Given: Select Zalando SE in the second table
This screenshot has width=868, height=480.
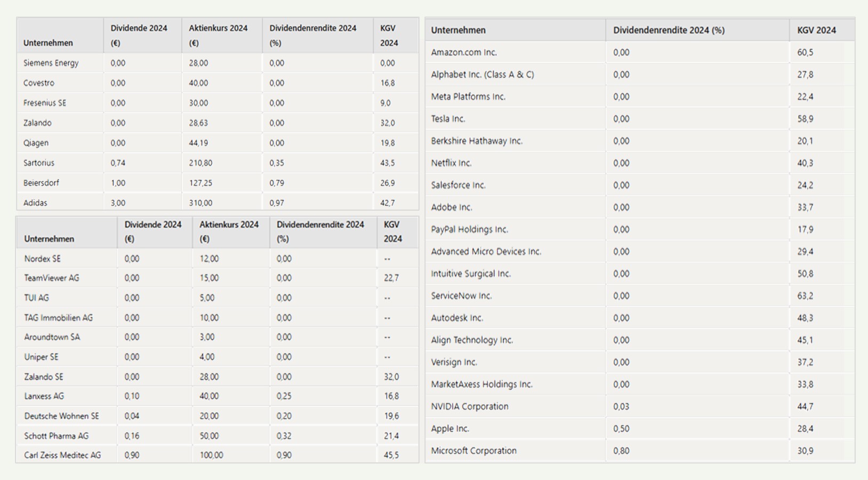Looking at the screenshot, I should point(43,377).
